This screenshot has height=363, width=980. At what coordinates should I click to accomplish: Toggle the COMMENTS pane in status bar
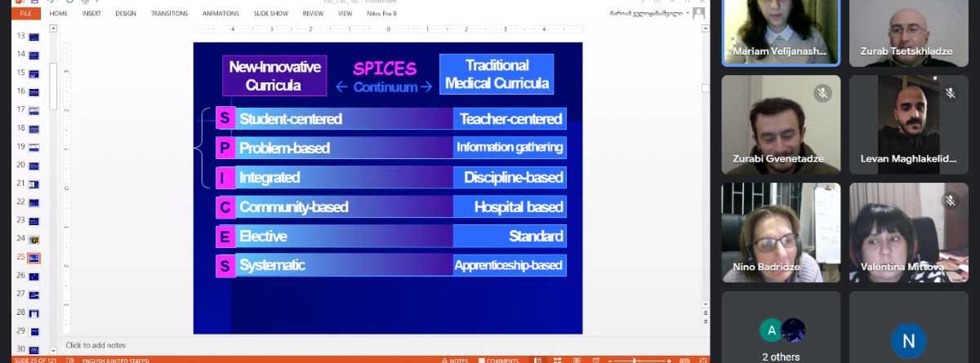pos(499,360)
